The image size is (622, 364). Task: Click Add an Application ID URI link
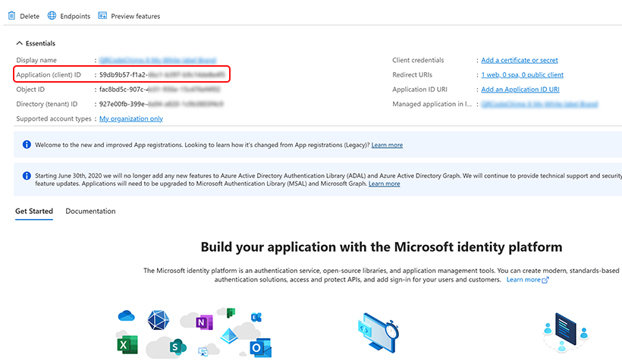point(520,89)
